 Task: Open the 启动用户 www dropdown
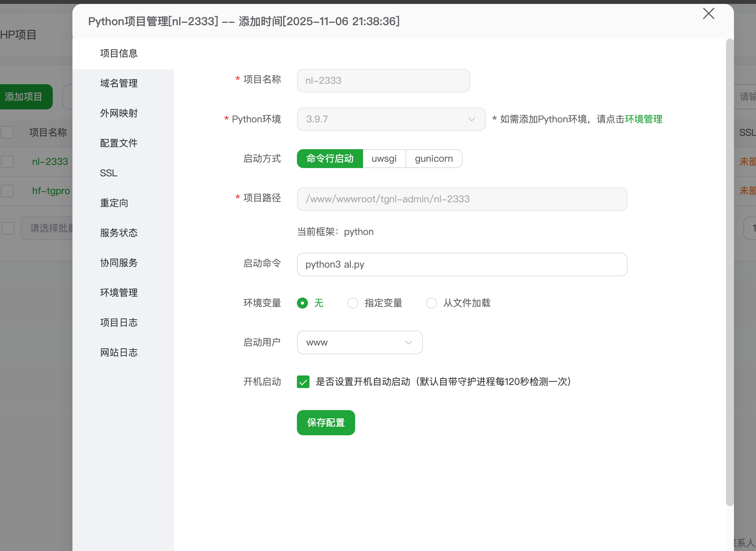pos(359,342)
